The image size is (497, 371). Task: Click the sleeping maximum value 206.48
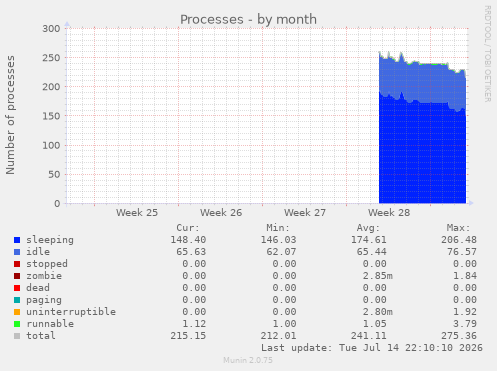pyautogui.click(x=459, y=240)
